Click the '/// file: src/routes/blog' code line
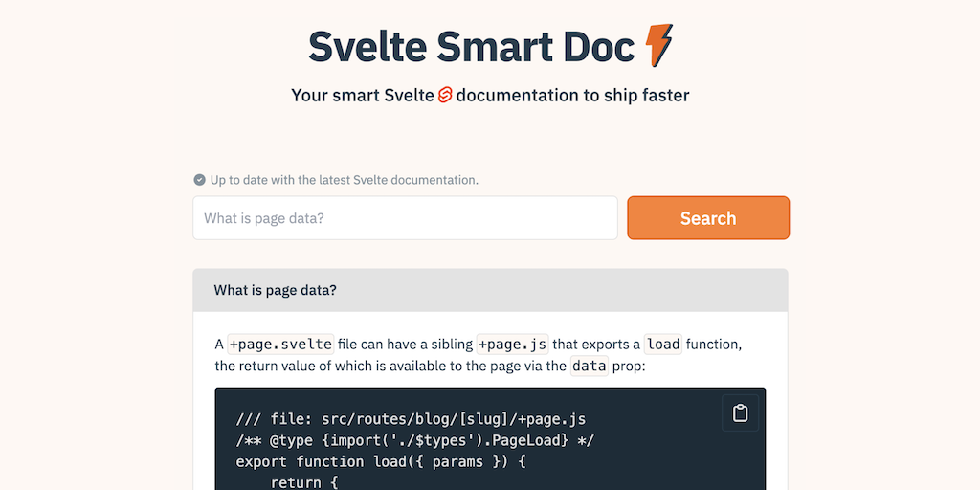 coord(411,418)
